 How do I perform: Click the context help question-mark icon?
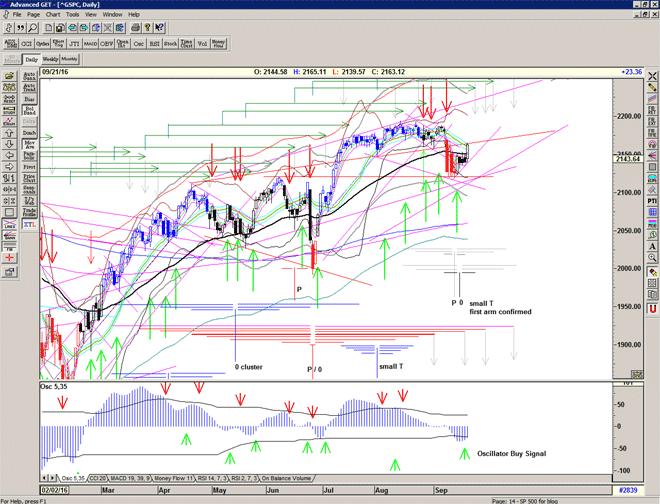coord(160,27)
